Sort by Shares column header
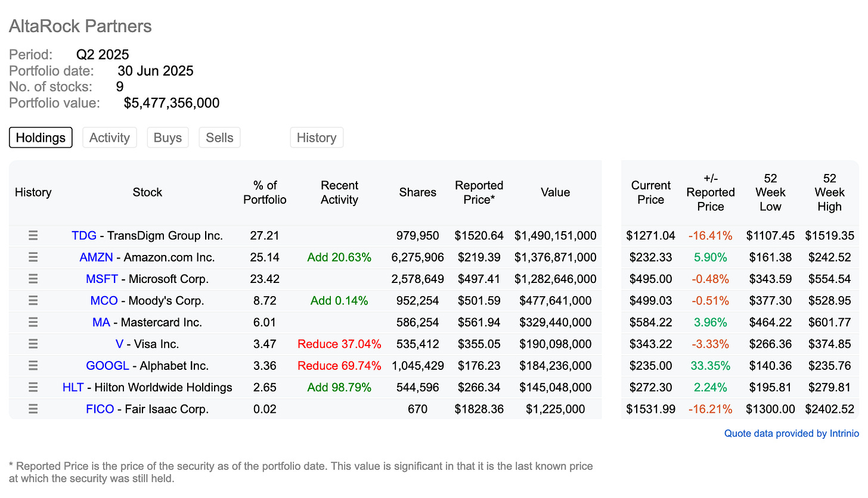Image resolution: width=868 pixels, height=498 pixels. (x=418, y=192)
